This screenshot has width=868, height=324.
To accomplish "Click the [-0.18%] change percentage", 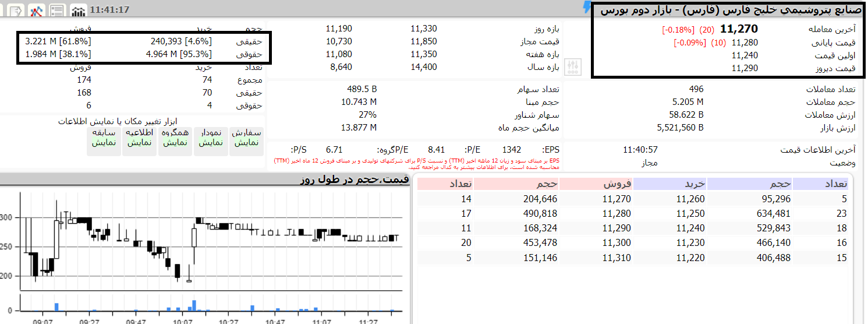I will [x=678, y=30].
